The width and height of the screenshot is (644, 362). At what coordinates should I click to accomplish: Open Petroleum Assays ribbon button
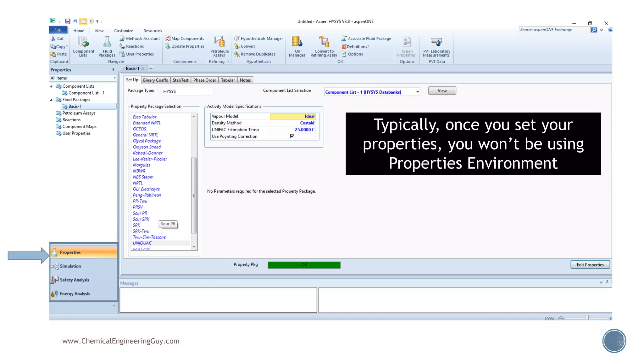[x=219, y=47]
